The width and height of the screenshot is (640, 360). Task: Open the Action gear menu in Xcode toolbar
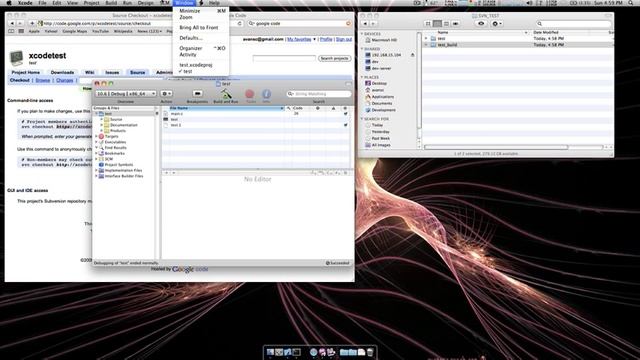(166, 93)
